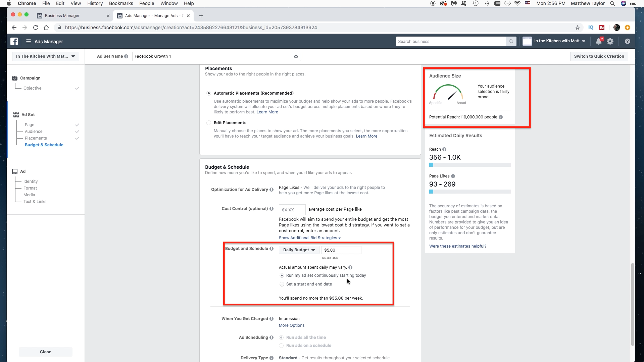Go to the Chrome home page icon

(46, 28)
